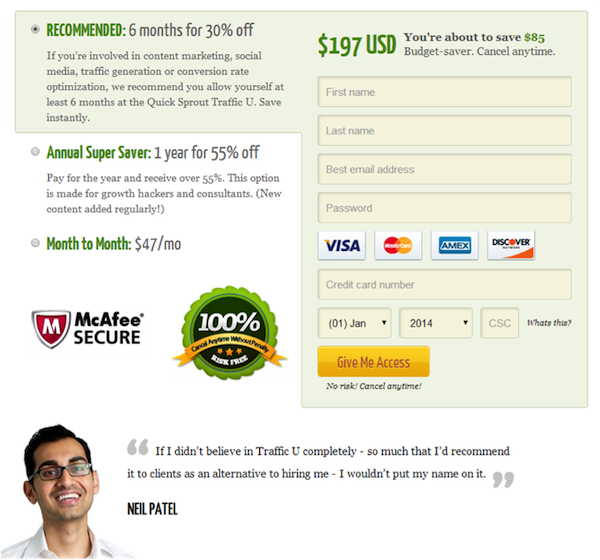Click the CSC security code box
The width and height of the screenshot is (600, 560).
[500, 323]
